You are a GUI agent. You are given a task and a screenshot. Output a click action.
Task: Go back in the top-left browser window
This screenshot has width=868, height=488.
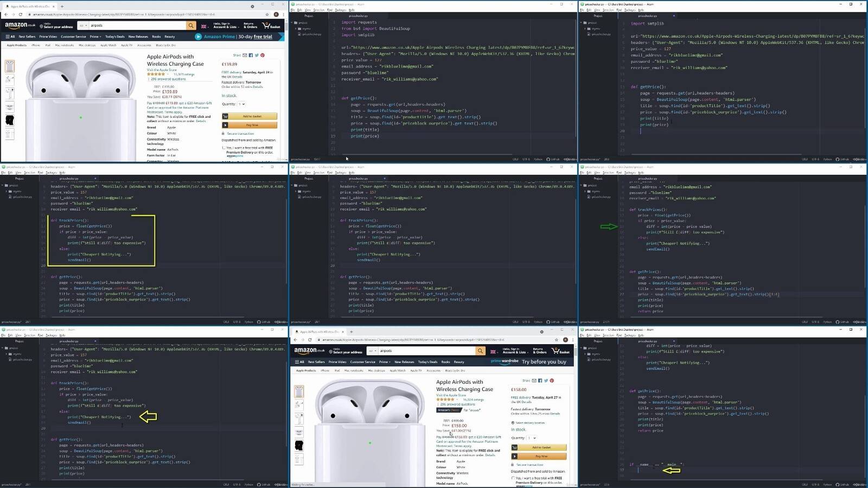pos(5,15)
